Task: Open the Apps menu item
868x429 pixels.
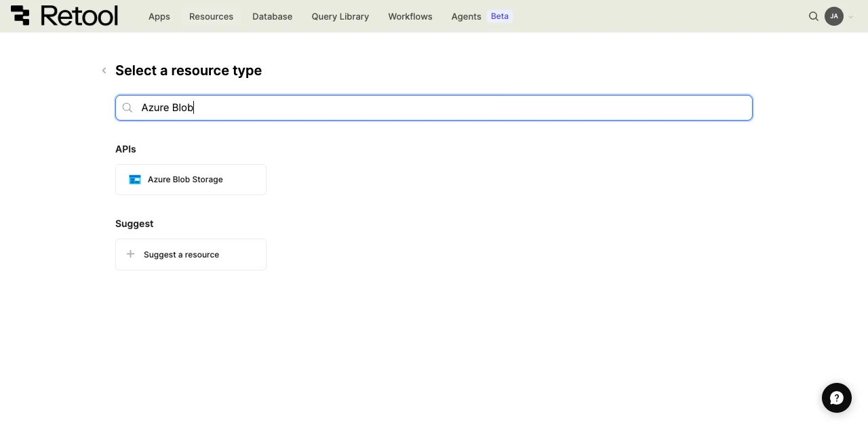Action: (x=159, y=16)
